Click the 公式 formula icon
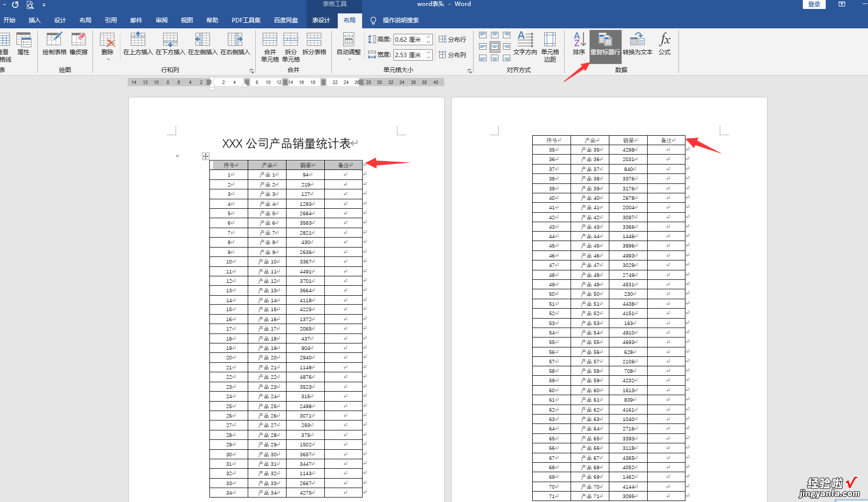 [x=665, y=44]
